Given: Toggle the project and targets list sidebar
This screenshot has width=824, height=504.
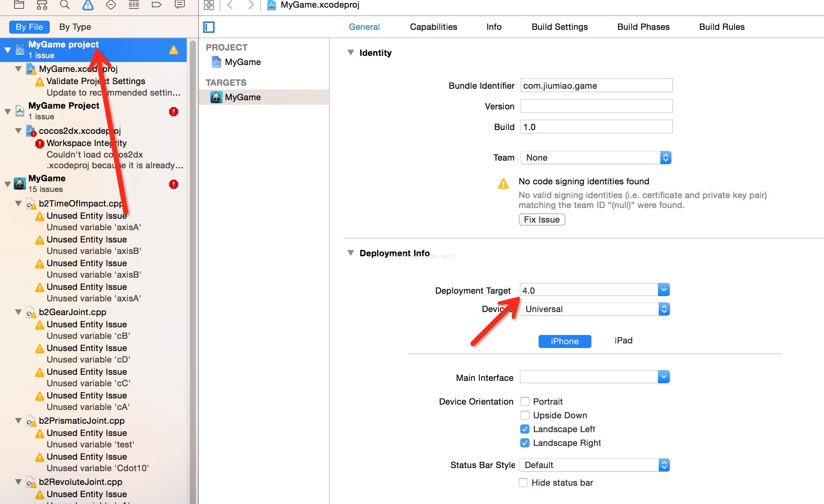Looking at the screenshot, I should point(209,27).
